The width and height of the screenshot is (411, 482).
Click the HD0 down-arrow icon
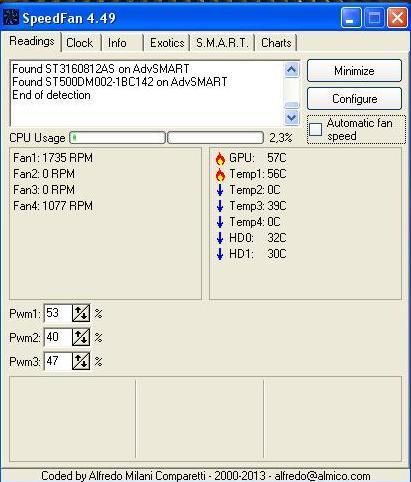pyautogui.click(x=220, y=238)
